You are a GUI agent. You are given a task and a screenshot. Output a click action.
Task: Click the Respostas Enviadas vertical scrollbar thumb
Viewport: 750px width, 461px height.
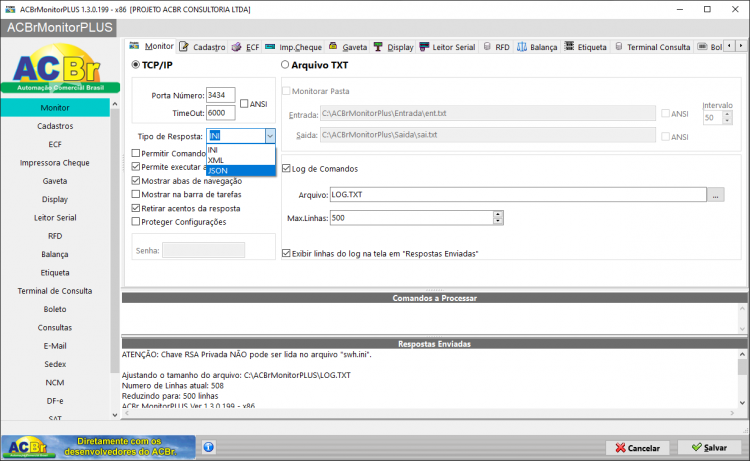pos(742,367)
